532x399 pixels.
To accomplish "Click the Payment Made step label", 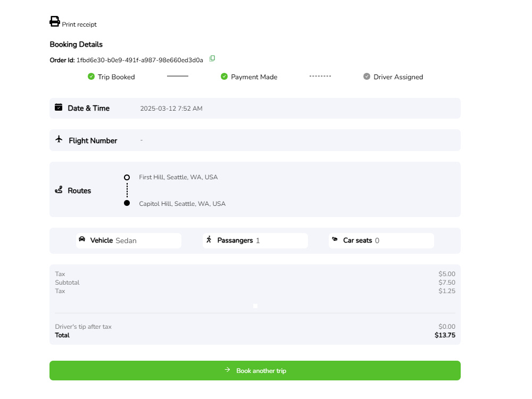I will tap(254, 77).
